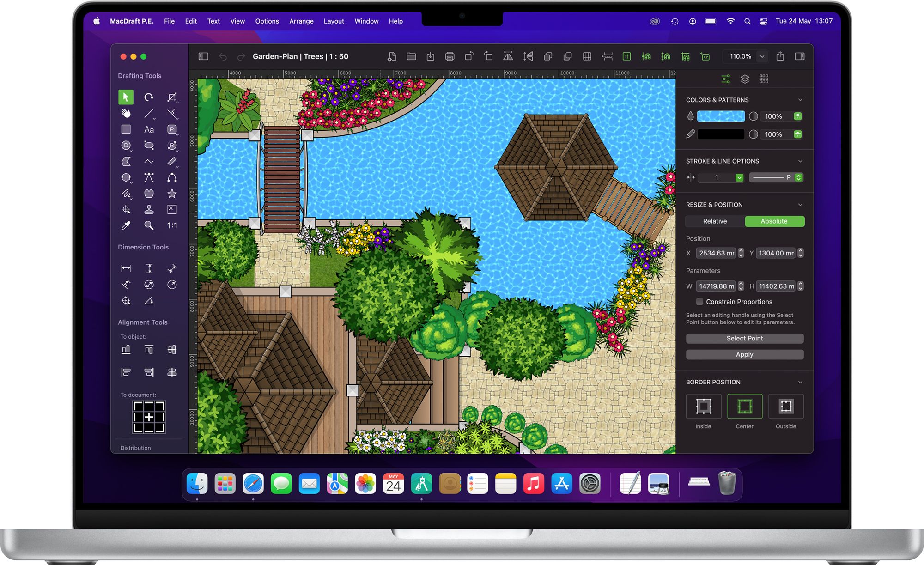Switch to Relative positioning mode
This screenshot has height=565, width=924.
click(x=715, y=221)
